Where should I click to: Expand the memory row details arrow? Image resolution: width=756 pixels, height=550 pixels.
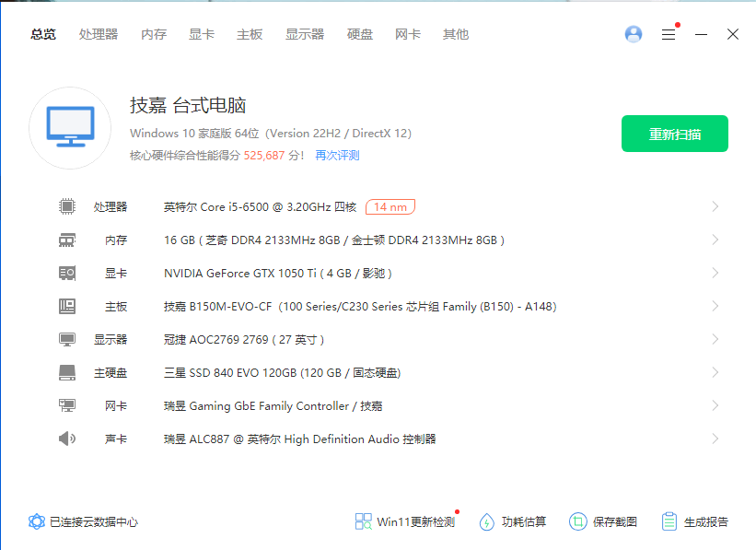[x=715, y=240]
